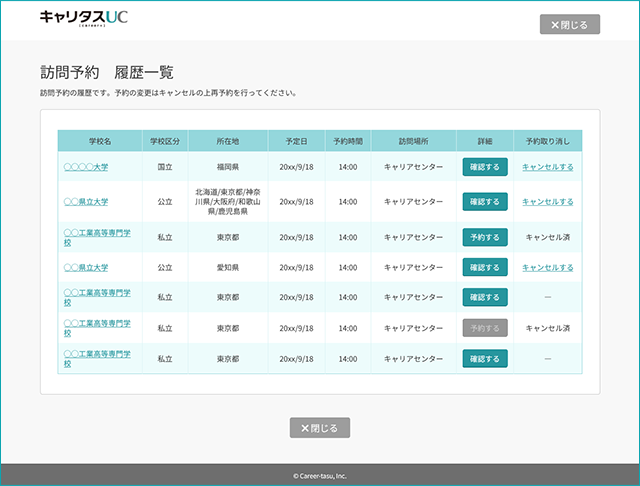The width and height of the screenshot is (640, 486).
Task: Click the teal 予約する button
Action: pyautogui.click(x=485, y=237)
